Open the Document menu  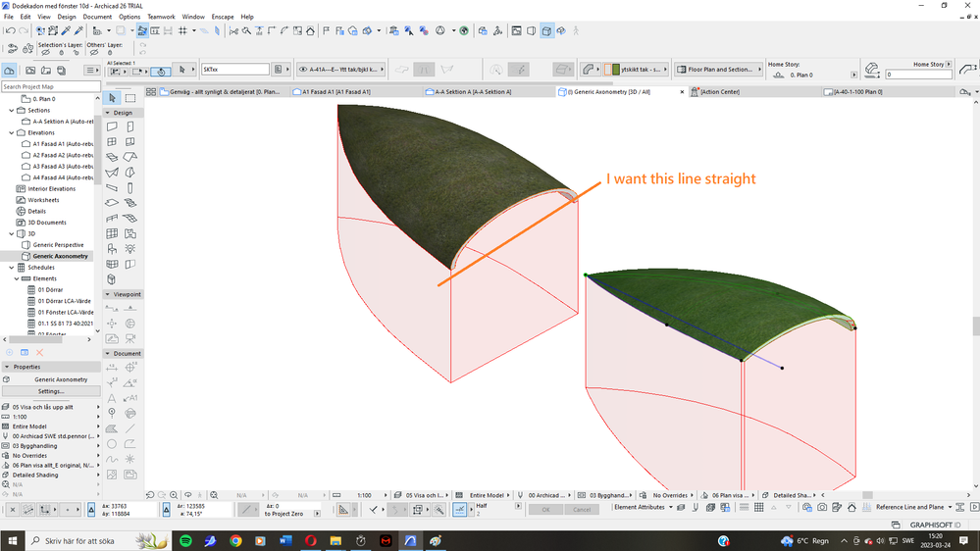[97, 17]
